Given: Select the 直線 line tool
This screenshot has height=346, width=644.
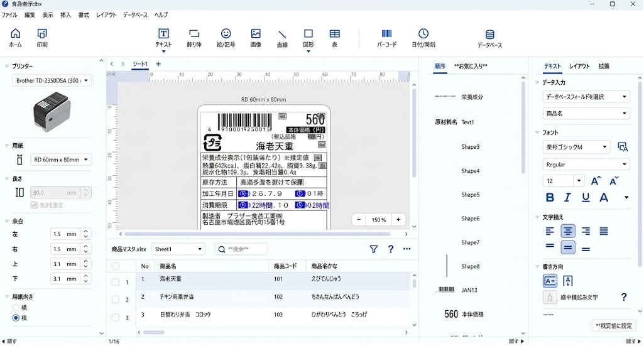Looking at the screenshot, I should [x=282, y=38].
